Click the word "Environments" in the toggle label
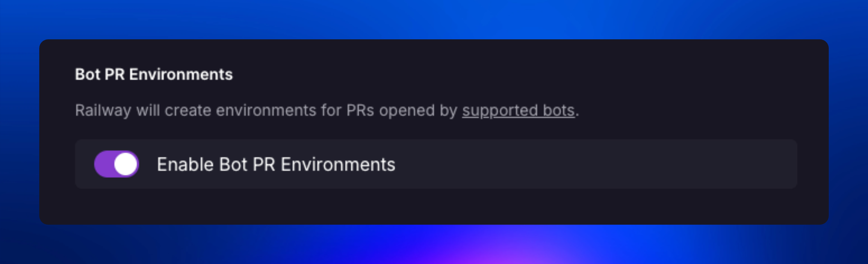868x264 pixels. tap(338, 165)
